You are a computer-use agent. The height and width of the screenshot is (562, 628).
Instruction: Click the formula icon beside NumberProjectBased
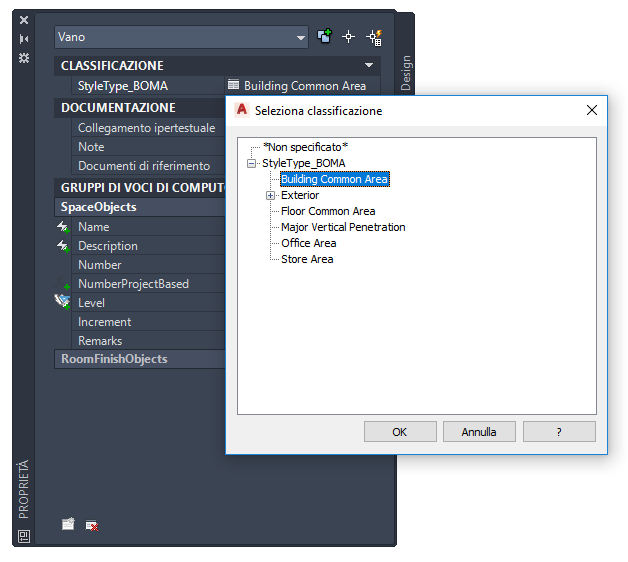62,283
